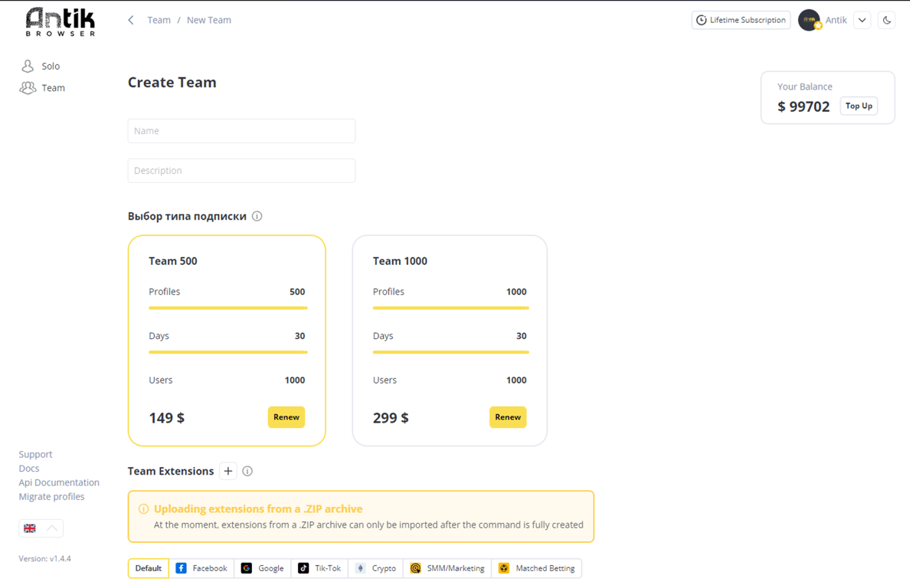
Task: Click the Team group icon in sidebar
Action: coord(28,87)
